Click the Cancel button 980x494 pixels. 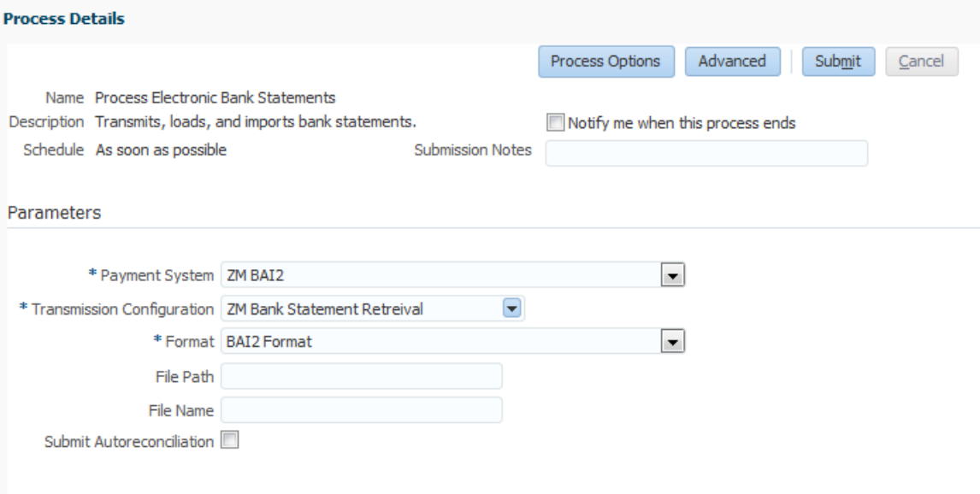click(921, 62)
